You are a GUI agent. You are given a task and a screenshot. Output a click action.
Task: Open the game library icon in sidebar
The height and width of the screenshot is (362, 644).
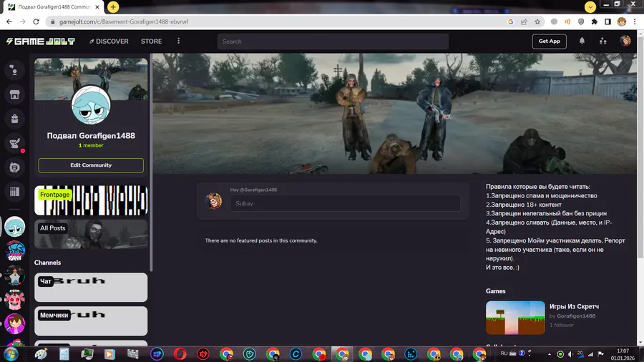click(14, 192)
